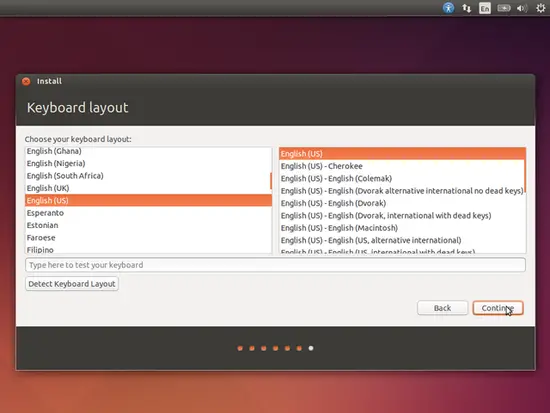This screenshot has width=550, height=413.
Task: Open the sound volume indicator
Action: (522, 8)
